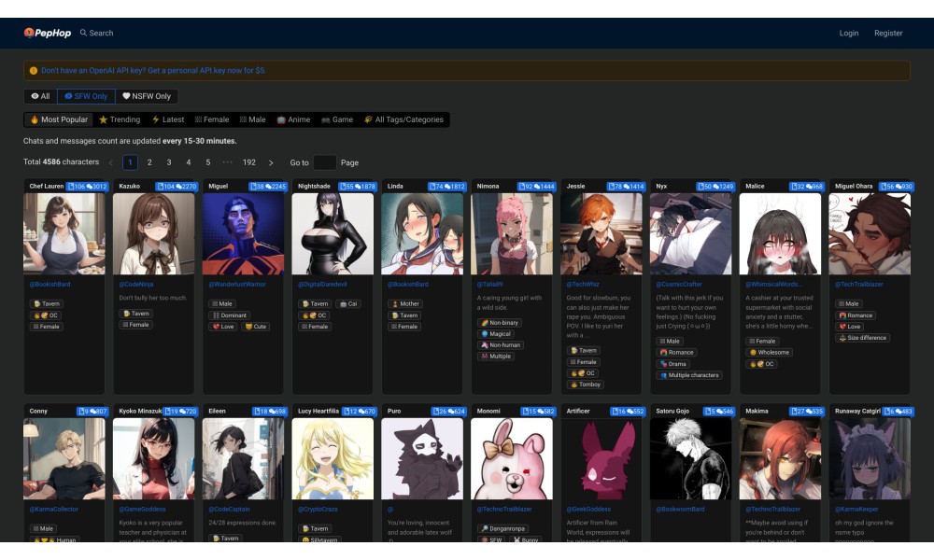Click Magical tag on Nimona card

496,334
